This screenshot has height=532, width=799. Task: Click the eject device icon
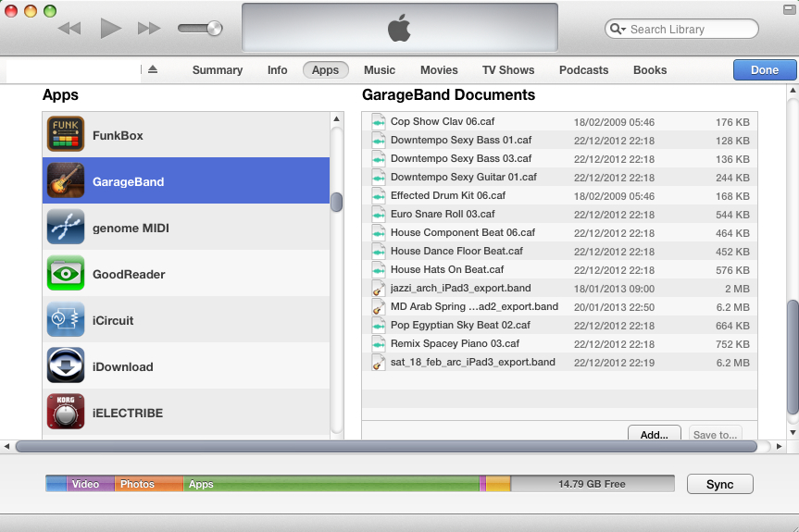click(153, 69)
